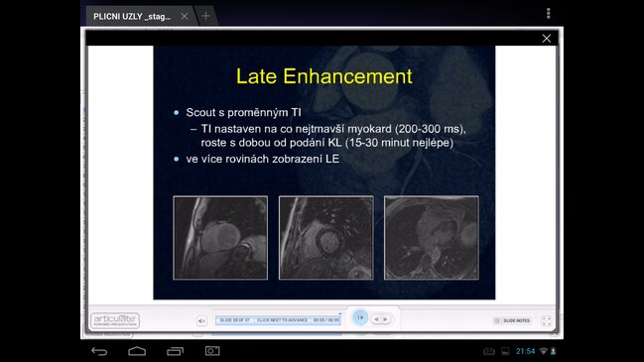Open the system clock status area
Image resolution: width=644 pixels, height=362 pixels.
tap(525, 351)
